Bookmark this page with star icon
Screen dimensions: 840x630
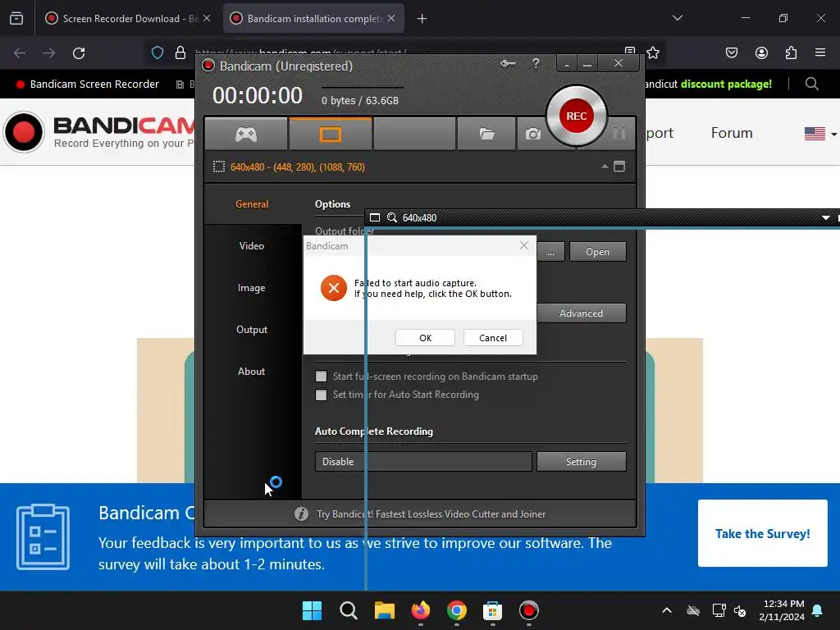pyautogui.click(x=652, y=52)
